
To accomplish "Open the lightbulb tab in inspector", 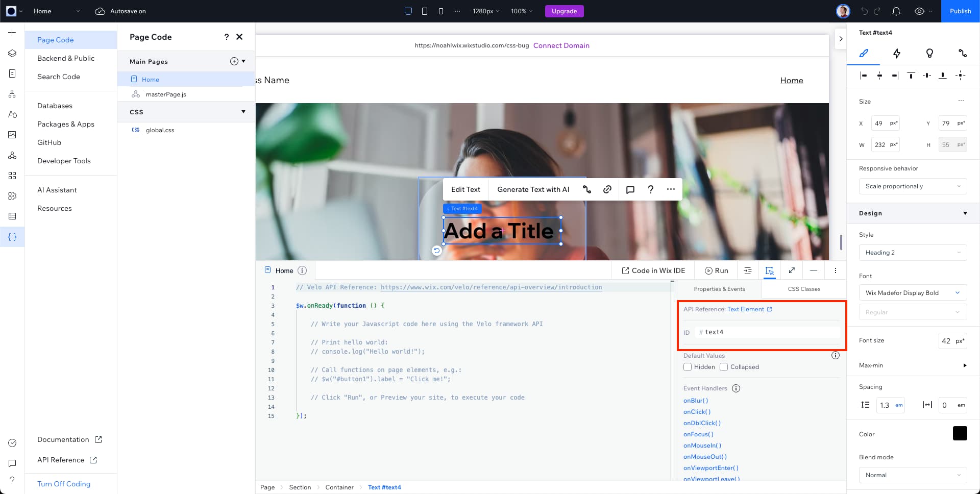I will pyautogui.click(x=929, y=53).
